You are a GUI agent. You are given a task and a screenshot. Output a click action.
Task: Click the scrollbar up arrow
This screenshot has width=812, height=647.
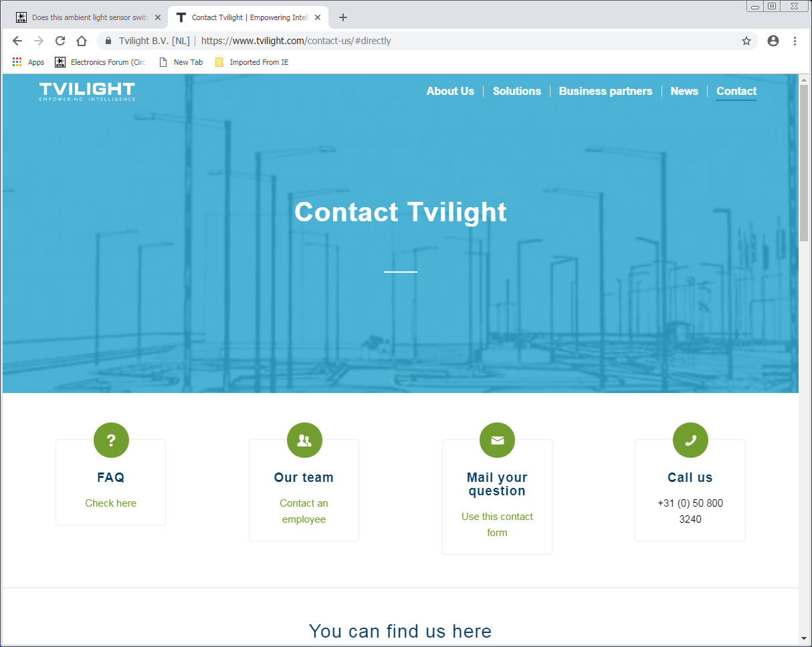coord(804,80)
